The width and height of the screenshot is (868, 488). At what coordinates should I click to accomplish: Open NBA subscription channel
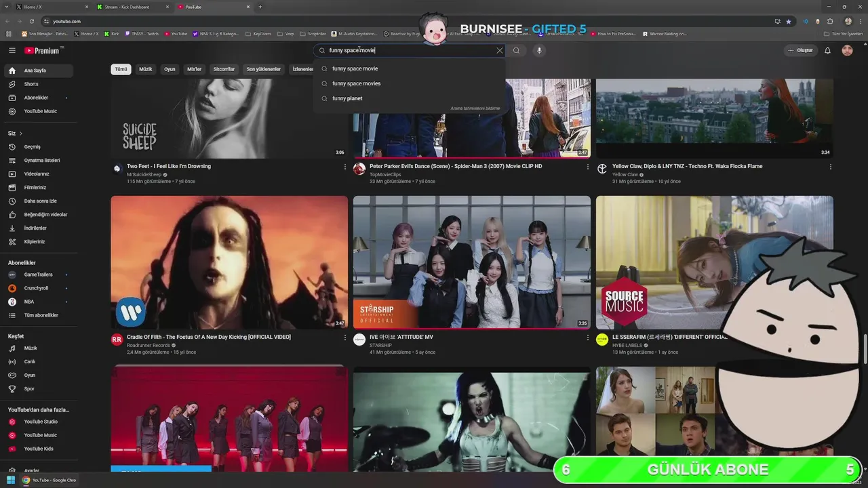click(x=38, y=302)
